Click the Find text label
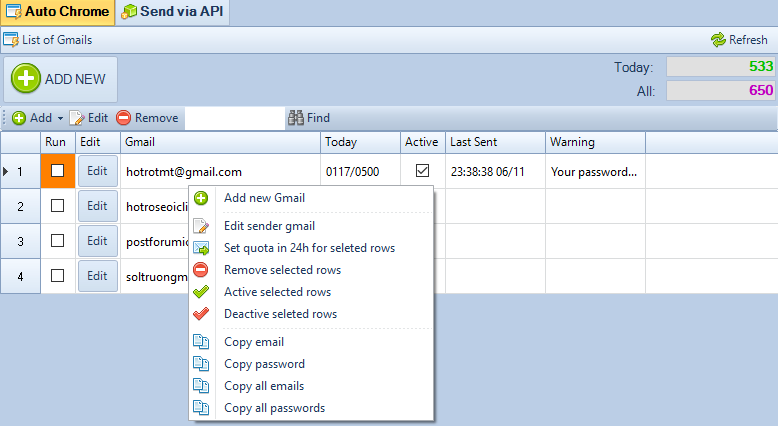The image size is (778, 426). (319, 118)
